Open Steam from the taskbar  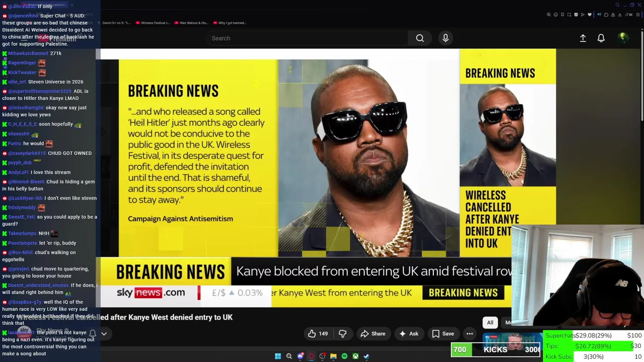366,356
